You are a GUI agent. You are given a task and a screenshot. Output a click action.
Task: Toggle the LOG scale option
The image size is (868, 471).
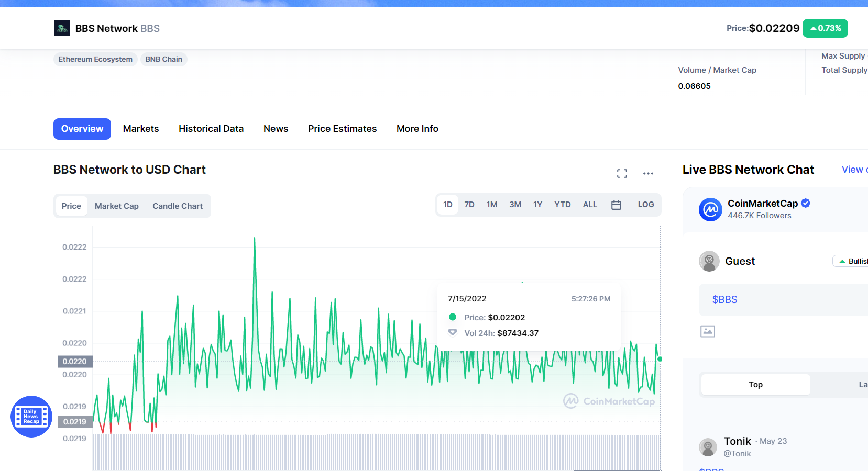tap(645, 205)
